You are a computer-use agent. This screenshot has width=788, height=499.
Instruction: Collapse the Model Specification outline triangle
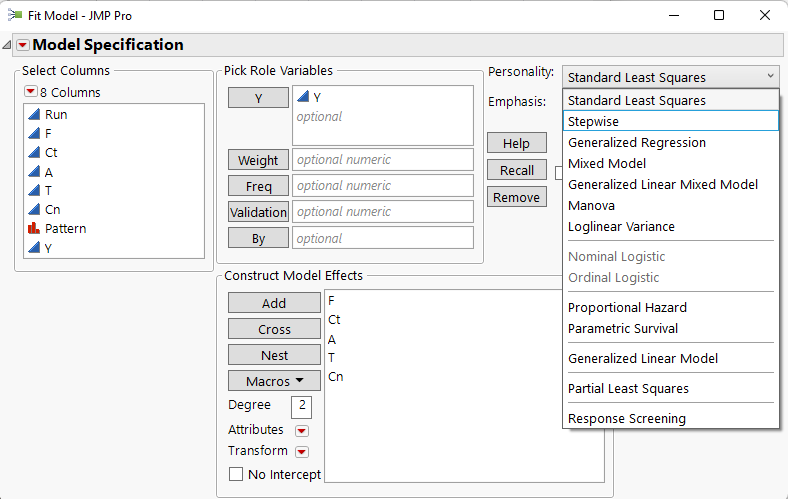click(x=8, y=45)
